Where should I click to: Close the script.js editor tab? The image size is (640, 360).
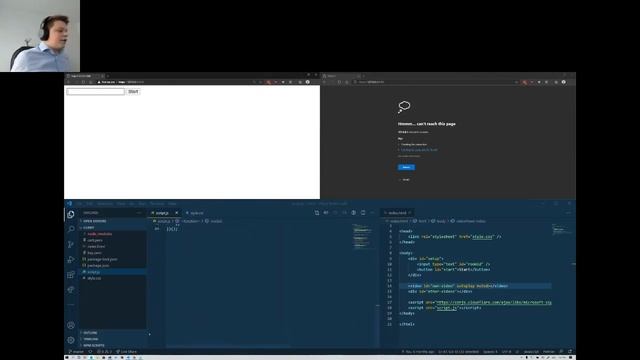176,213
